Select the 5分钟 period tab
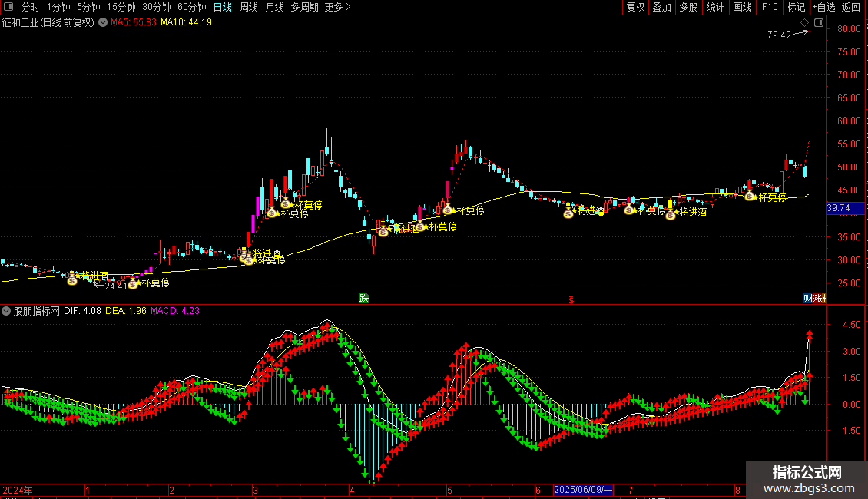Viewport: 868px width, 499px height. tap(88, 7)
